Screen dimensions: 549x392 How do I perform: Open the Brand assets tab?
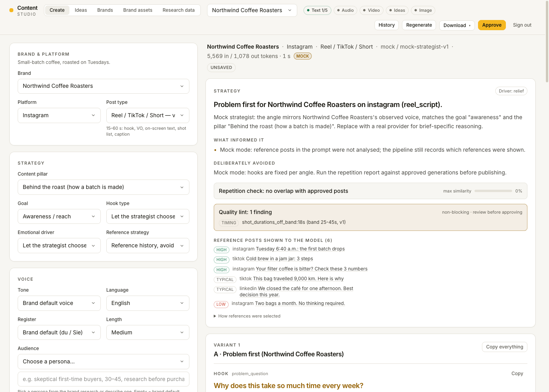[138, 10]
